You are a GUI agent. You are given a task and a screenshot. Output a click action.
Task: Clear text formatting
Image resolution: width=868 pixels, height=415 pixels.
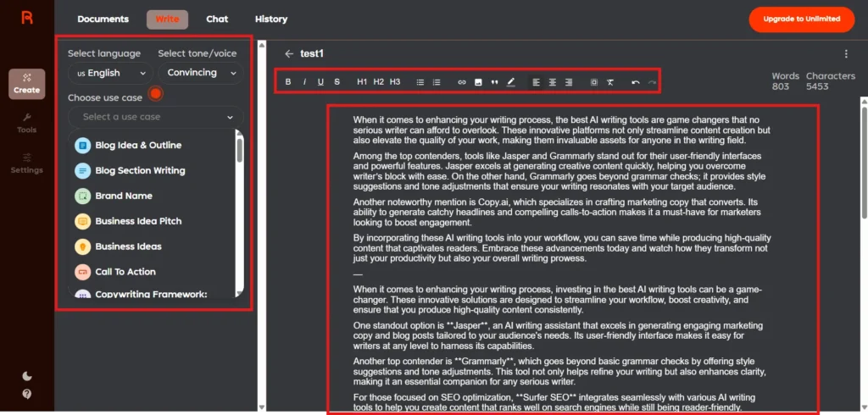(x=610, y=82)
